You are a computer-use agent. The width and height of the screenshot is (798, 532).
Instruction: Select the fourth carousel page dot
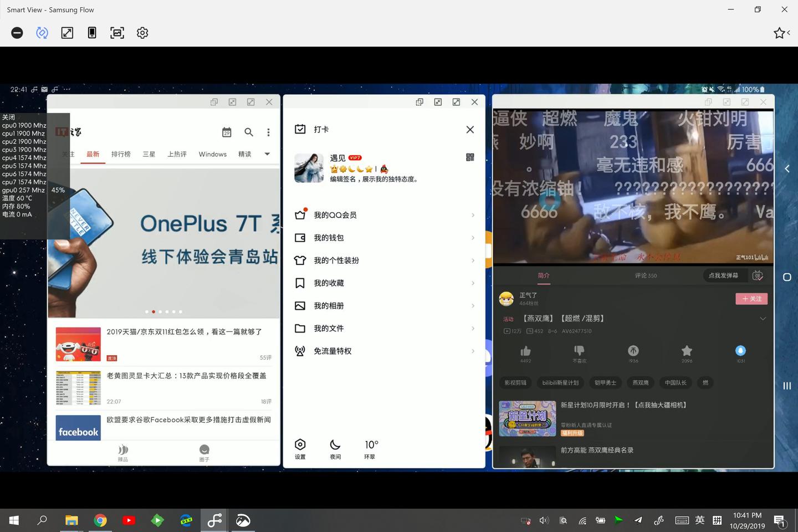(167, 311)
